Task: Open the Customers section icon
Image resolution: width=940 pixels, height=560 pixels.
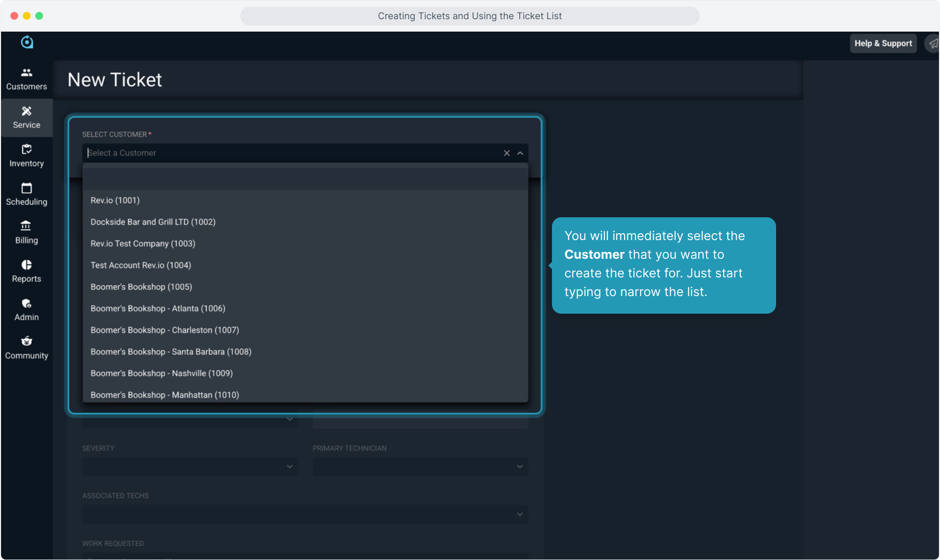Action: 26,73
